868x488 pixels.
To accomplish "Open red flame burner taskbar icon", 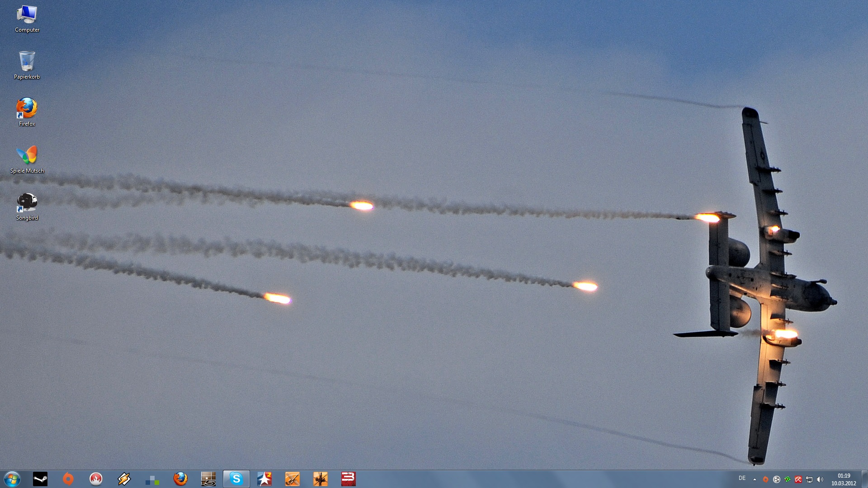I will 96,479.
